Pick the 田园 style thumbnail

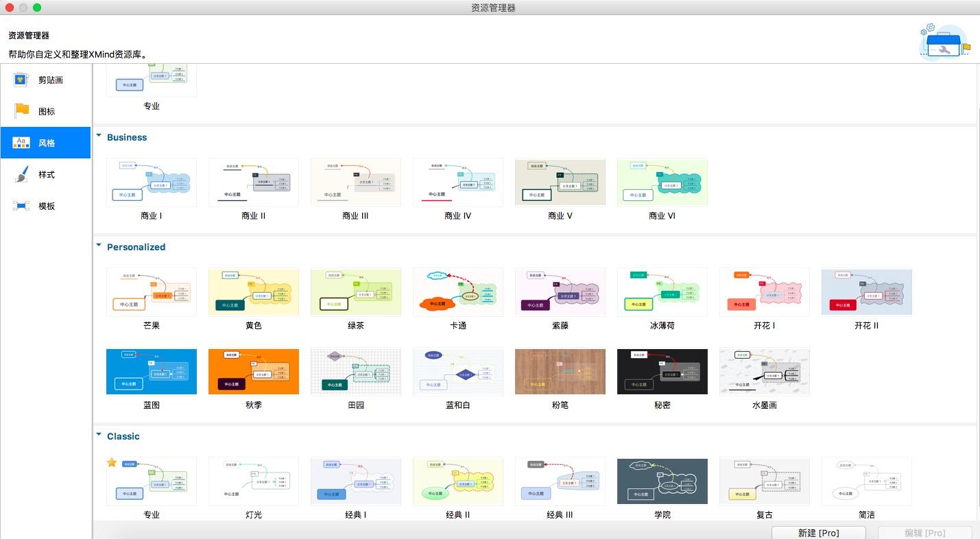point(356,372)
